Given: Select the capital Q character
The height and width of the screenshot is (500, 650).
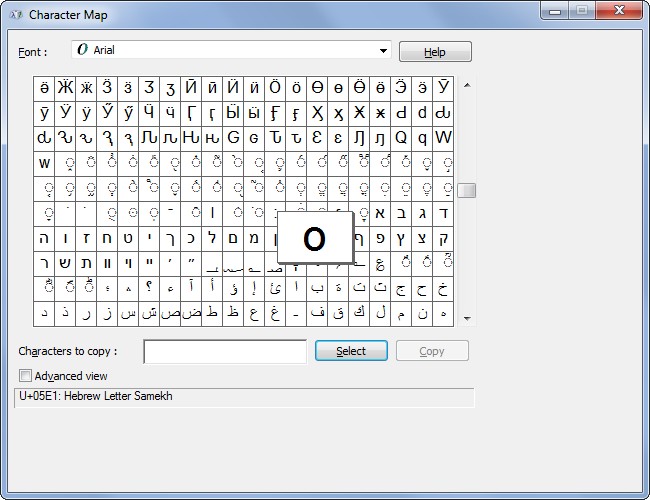Looking at the screenshot, I should tap(401, 138).
